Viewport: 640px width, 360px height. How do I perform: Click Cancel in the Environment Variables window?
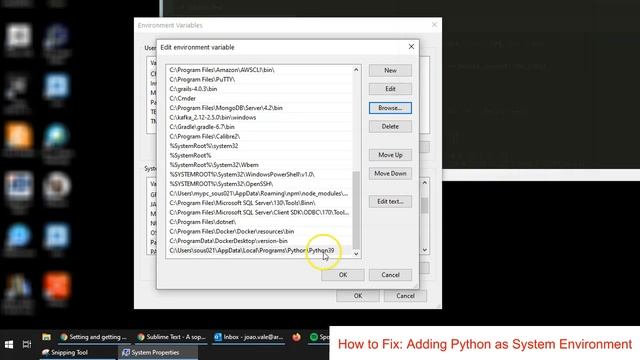405,296
